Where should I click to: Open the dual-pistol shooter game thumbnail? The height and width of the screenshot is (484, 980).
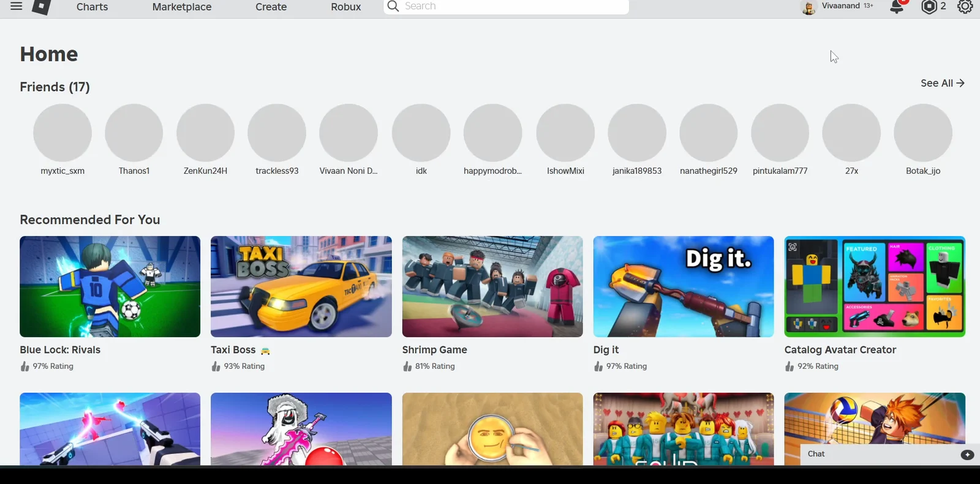tap(110, 429)
